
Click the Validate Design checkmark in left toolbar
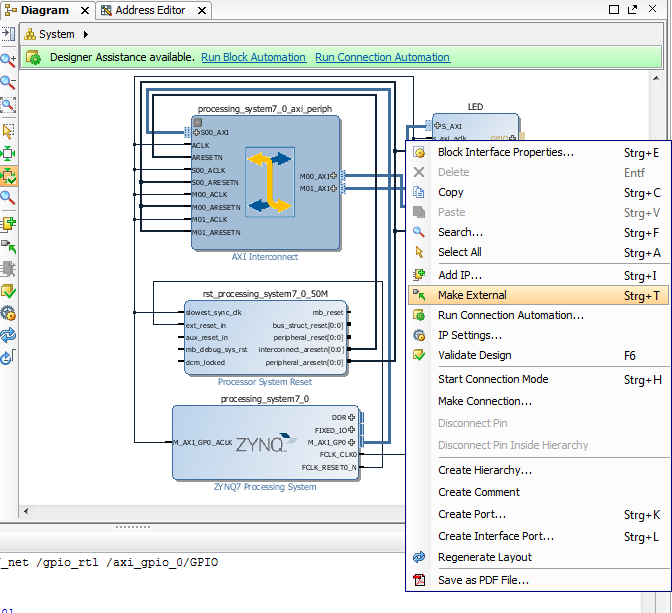point(8,291)
